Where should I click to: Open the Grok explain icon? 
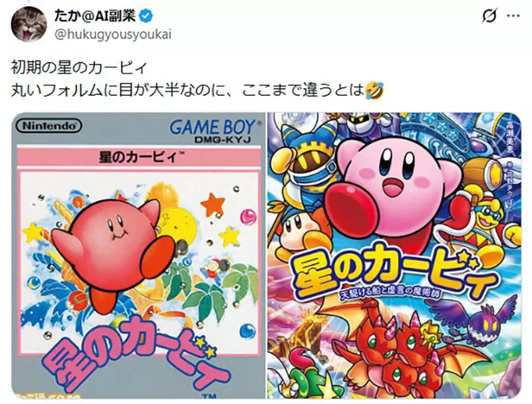pos(490,16)
